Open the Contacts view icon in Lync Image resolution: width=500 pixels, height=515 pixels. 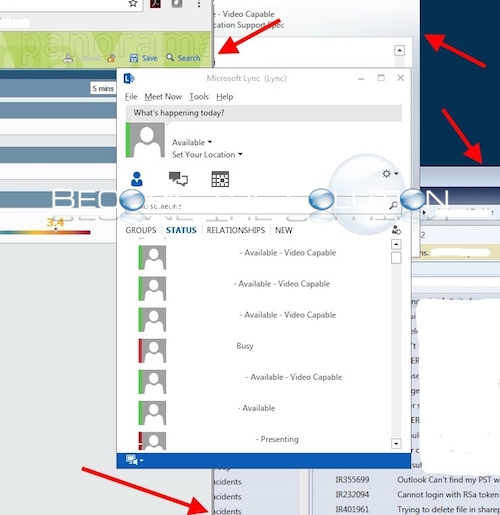click(137, 179)
